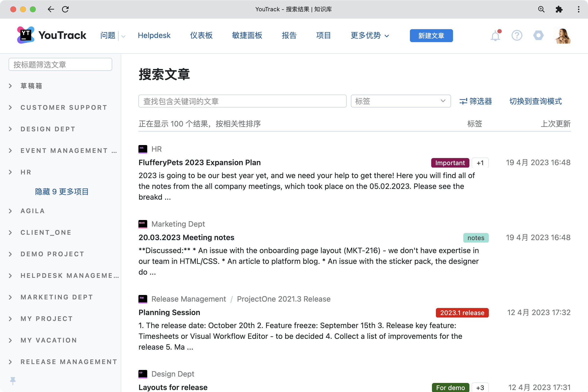Click the Important tag badge
This screenshot has height=392, width=588.
click(450, 163)
